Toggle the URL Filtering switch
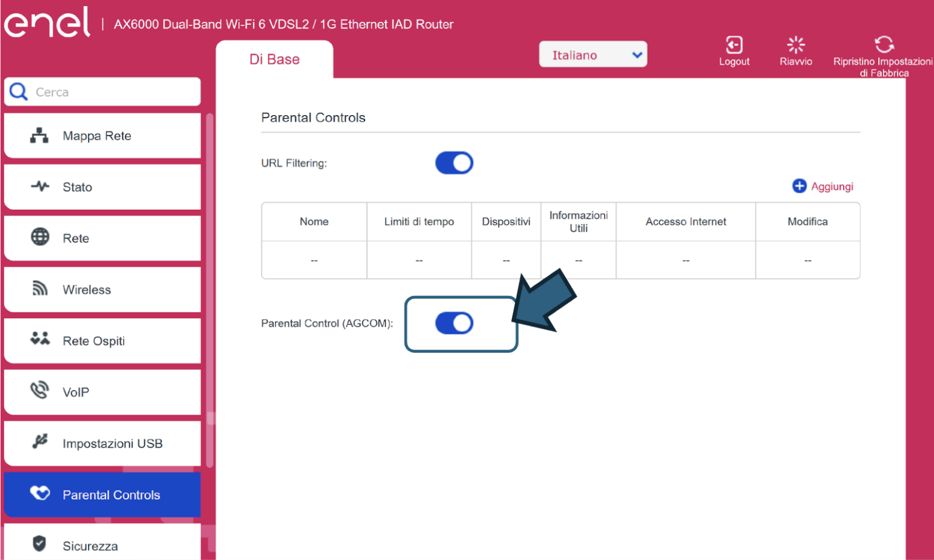Viewport: 934px width, 560px height. [454, 163]
